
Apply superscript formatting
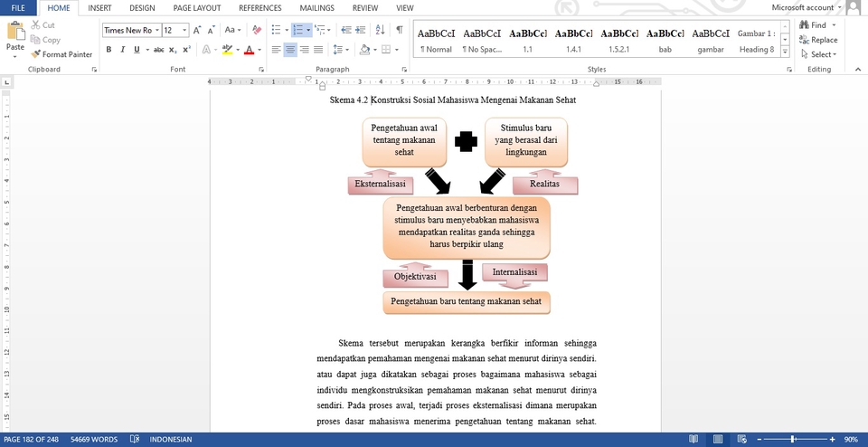click(186, 50)
